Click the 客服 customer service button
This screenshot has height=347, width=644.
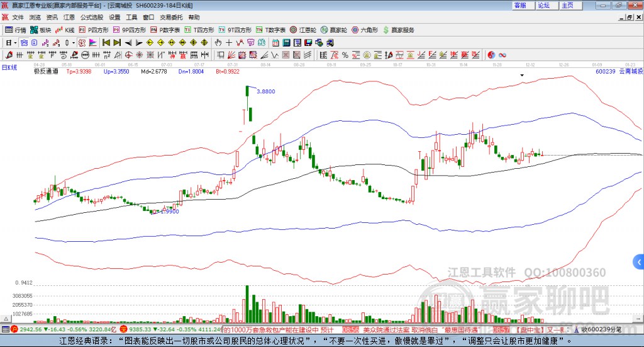pos(523,5)
